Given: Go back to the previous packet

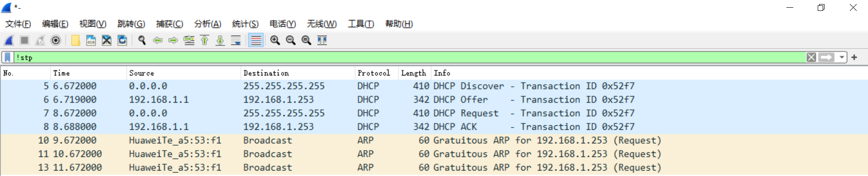Looking at the screenshot, I should [x=158, y=40].
